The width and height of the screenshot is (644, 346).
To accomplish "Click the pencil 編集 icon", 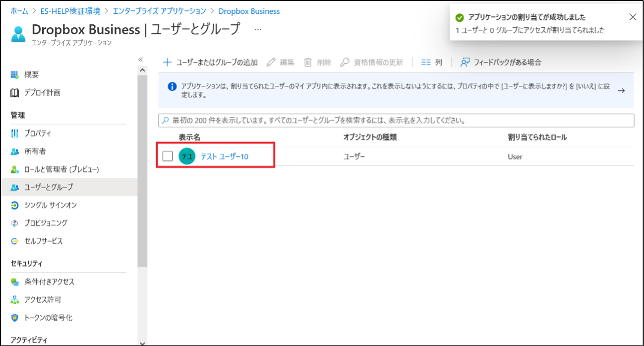I will tap(271, 62).
